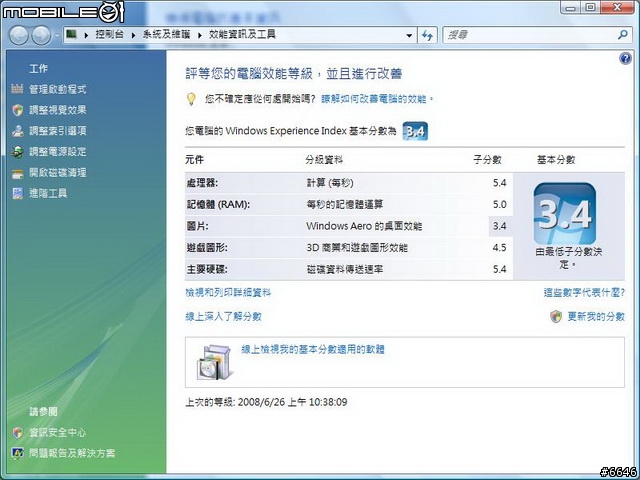Open the blue Help question mark icon
This screenshot has height=480, width=640.
coord(625,58)
